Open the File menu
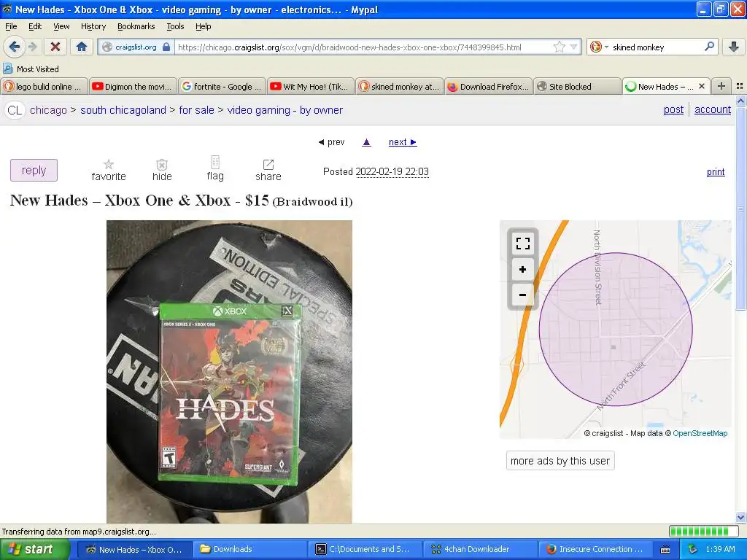The height and width of the screenshot is (560, 747). point(11,26)
